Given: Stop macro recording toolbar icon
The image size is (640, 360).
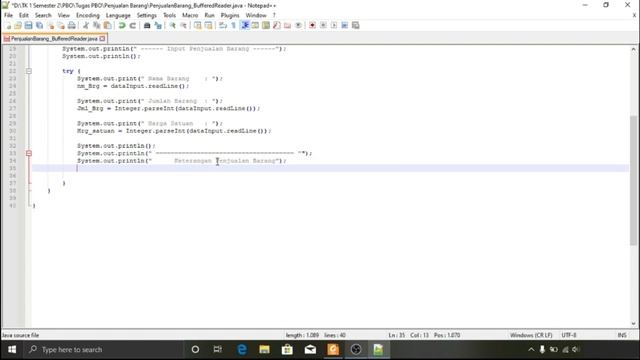Looking at the screenshot, I should pyautogui.click(x=323, y=25).
